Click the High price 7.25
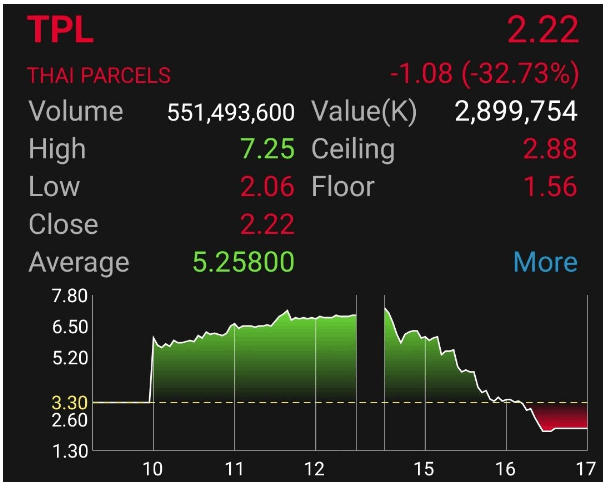The image size is (610, 491). (267, 149)
